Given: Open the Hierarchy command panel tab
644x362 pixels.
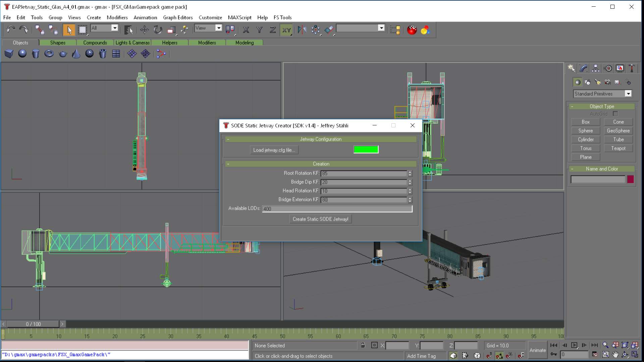Looking at the screenshot, I should (596, 68).
